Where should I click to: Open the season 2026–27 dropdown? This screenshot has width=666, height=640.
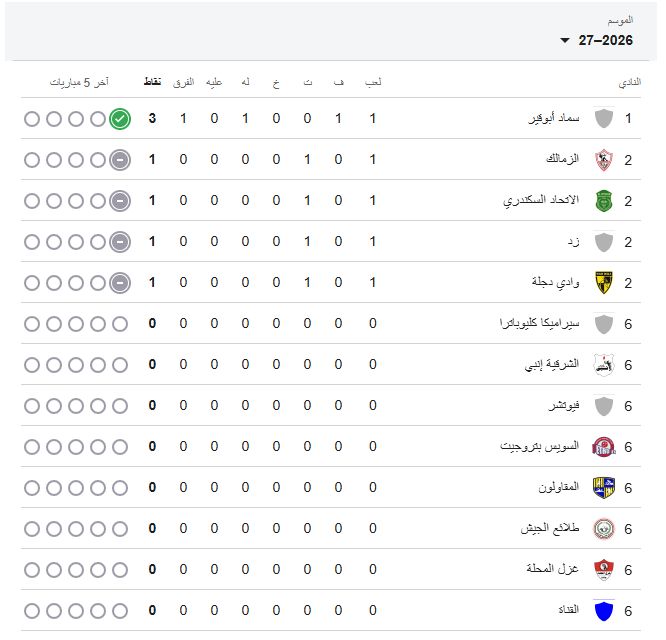pyautogui.click(x=597, y=40)
